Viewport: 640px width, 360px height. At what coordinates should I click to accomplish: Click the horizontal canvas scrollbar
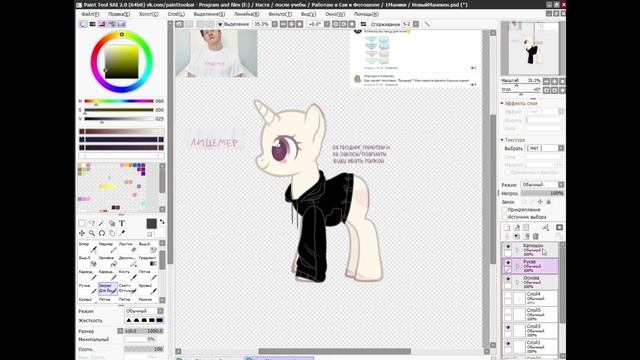coord(335,351)
